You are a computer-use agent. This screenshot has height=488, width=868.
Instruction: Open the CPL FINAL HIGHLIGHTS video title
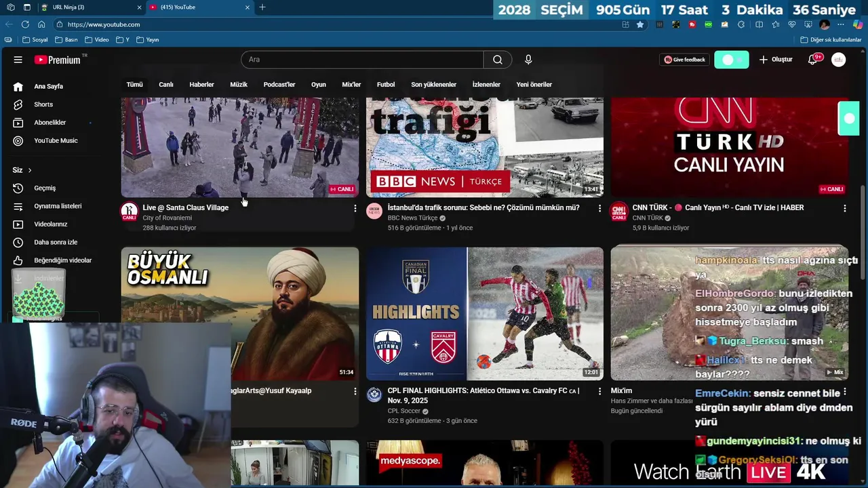click(x=484, y=396)
